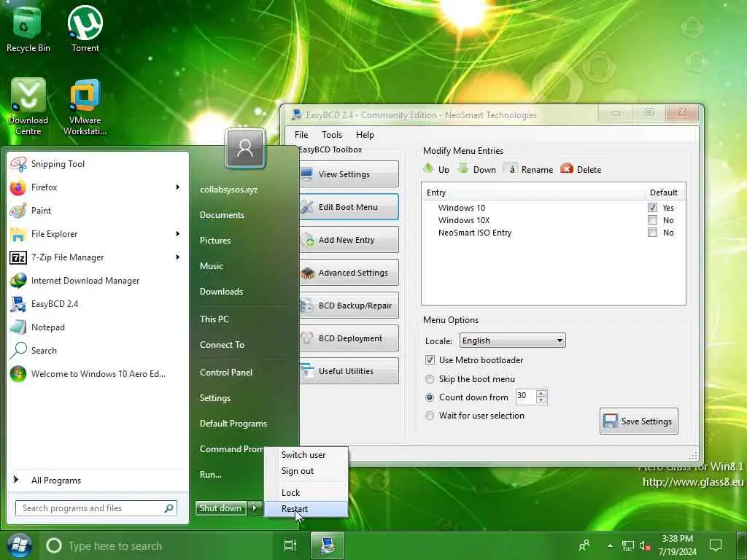747x560 pixels.
Task: Choose Lock from power menu
Action: pos(306,492)
